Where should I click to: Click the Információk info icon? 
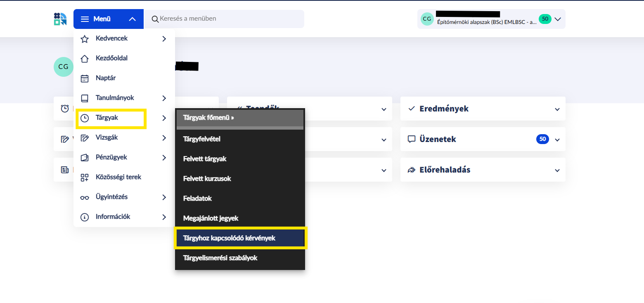pyautogui.click(x=85, y=217)
